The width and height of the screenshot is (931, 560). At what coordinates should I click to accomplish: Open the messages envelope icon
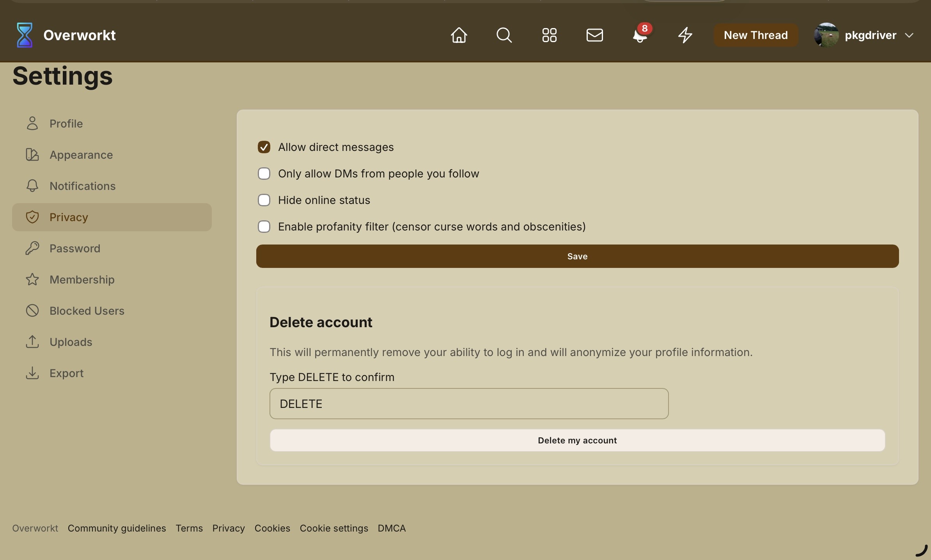point(594,35)
